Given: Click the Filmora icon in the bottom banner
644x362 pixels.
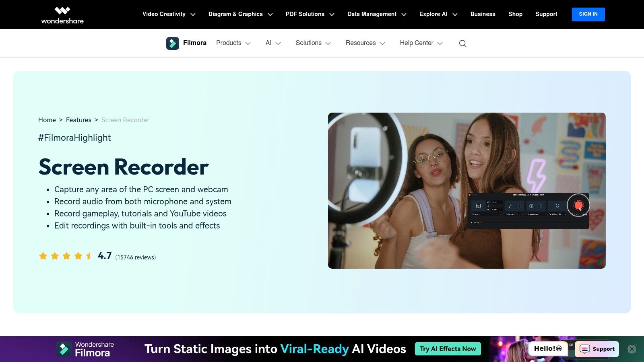Looking at the screenshot, I should point(64,349).
